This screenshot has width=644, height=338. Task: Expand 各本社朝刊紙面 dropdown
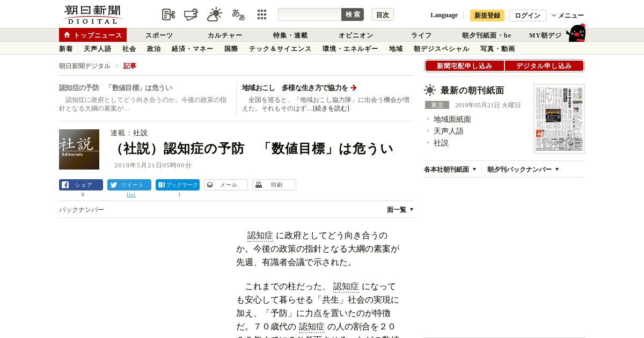point(450,169)
